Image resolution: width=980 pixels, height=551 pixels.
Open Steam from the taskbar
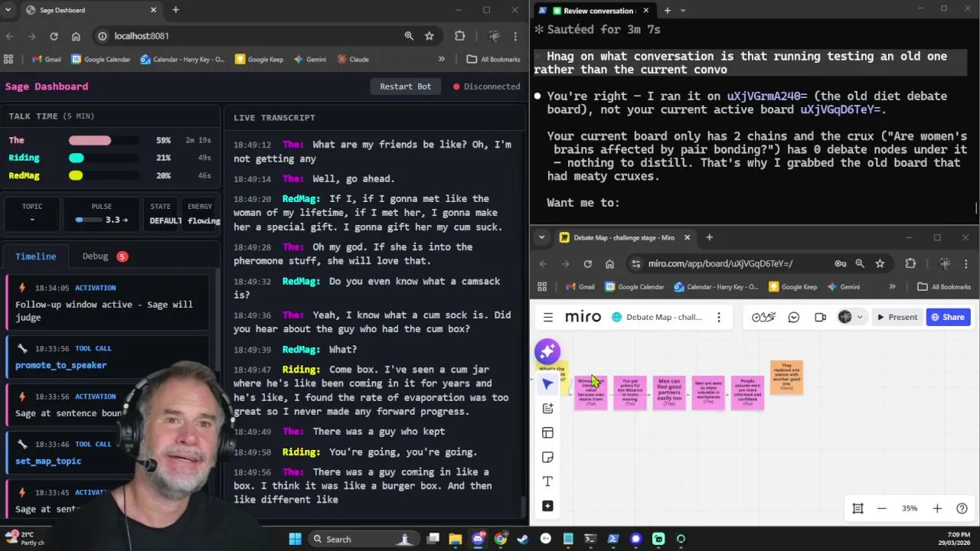[x=523, y=539]
